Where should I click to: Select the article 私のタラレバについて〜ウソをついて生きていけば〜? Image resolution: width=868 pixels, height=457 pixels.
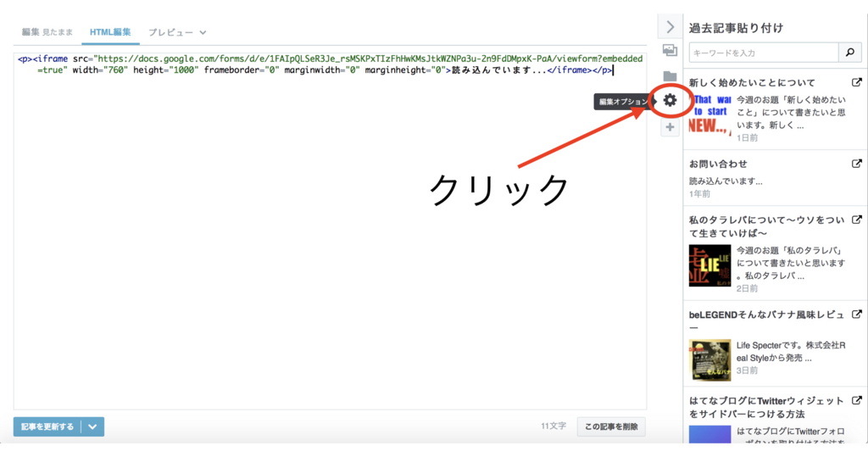coord(766,226)
